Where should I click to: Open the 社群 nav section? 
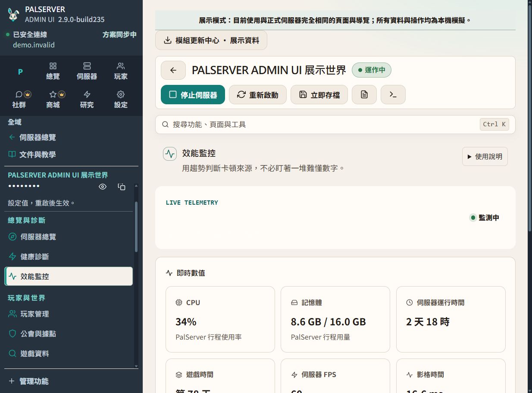coord(19,100)
